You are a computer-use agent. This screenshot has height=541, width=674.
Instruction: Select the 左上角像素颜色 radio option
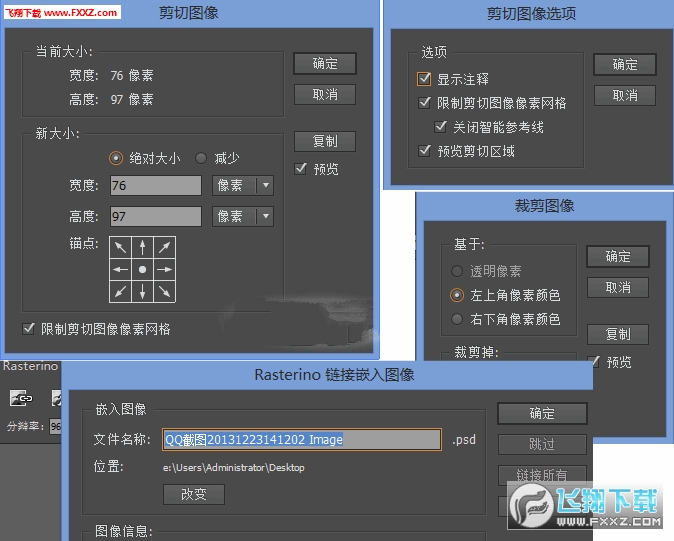(456, 295)
